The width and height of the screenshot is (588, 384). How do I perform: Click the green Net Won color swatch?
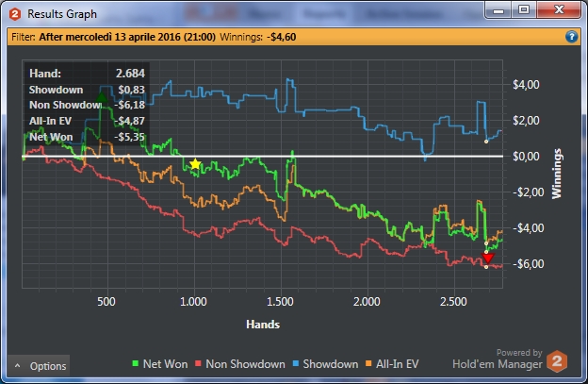coord(136,363)
